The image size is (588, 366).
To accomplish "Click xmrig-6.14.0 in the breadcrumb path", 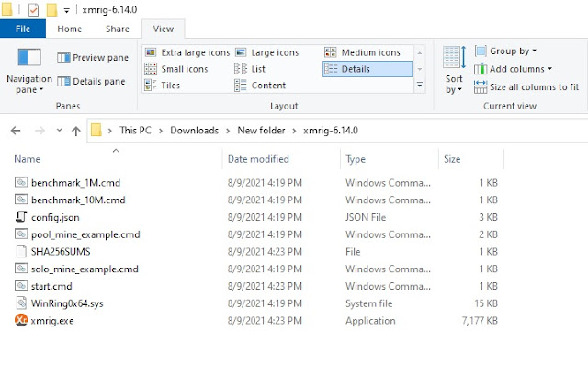I will click(x=331, y=131).
